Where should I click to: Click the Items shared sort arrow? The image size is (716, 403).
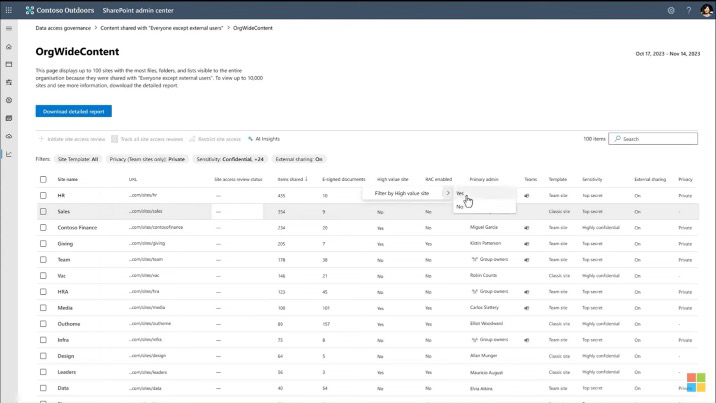click(x=306, y=179)
